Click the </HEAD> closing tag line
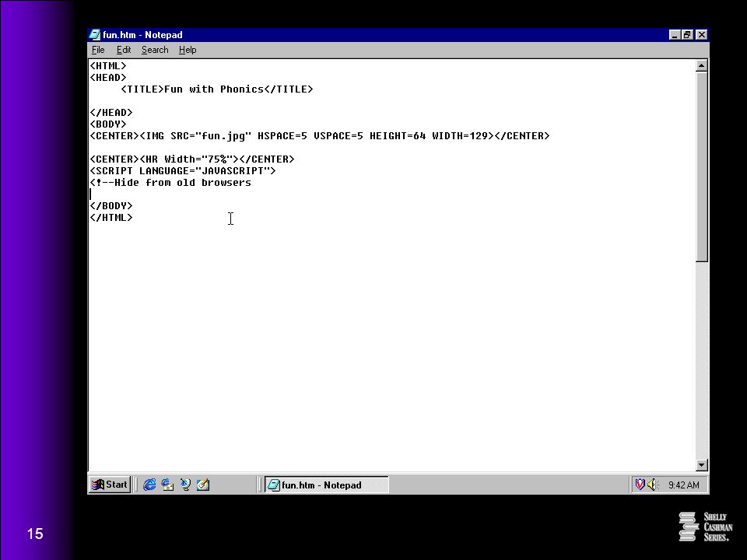The image size is (747, 560). (x=111, y=112)
